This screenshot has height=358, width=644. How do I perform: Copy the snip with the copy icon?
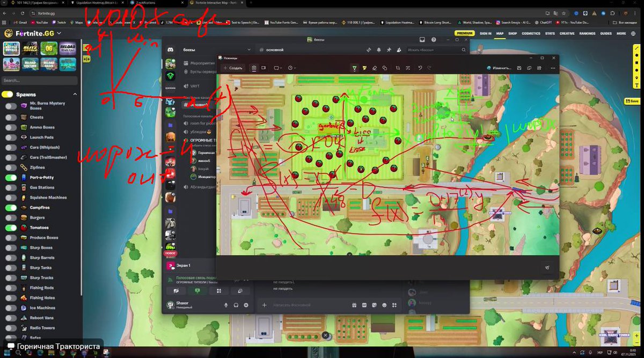(529, 68)
